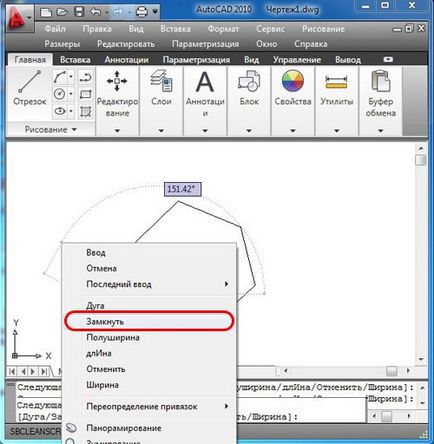
Task: Expand the Блок panel arrow
Action: (249, 131)
